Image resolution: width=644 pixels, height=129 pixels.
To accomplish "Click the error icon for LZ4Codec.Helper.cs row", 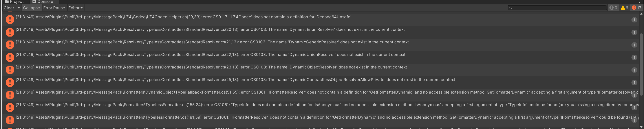I will pos(10,20).
